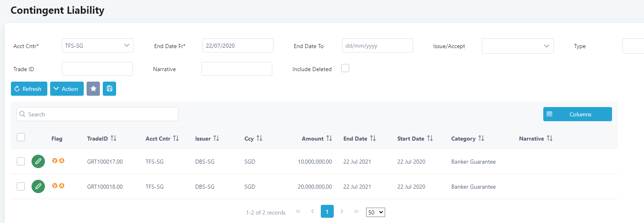Open the Columns chooser menu
Screen dimensions: 644x223
pos(577,114)
